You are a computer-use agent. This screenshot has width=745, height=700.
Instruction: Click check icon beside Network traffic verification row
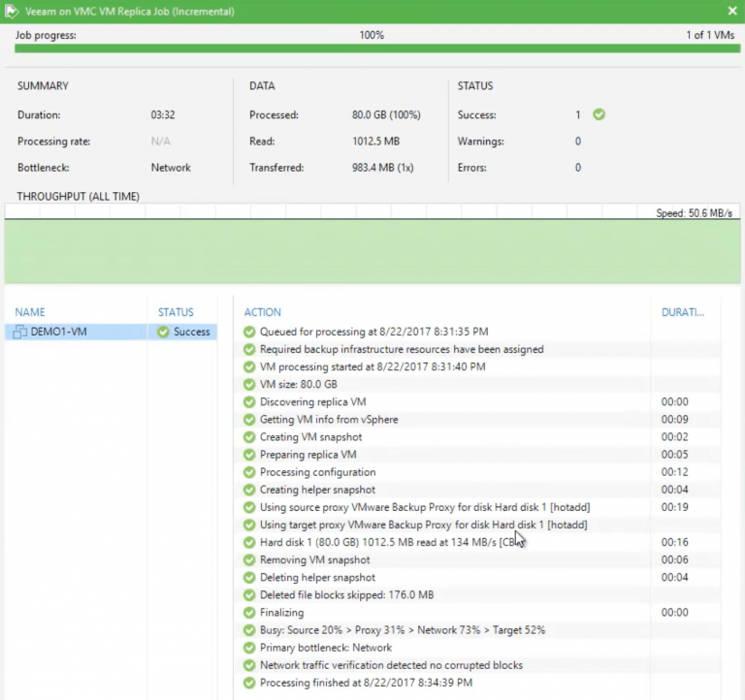click(x=249, y=665)
